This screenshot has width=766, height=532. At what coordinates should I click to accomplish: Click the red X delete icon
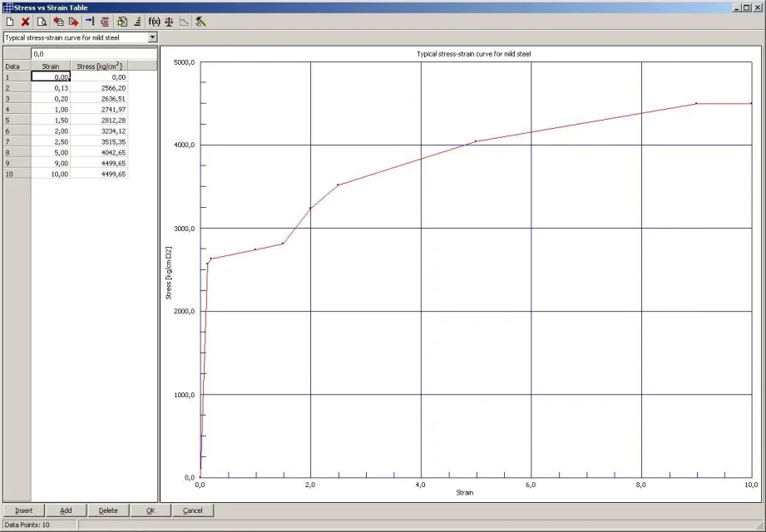point(26,22)
